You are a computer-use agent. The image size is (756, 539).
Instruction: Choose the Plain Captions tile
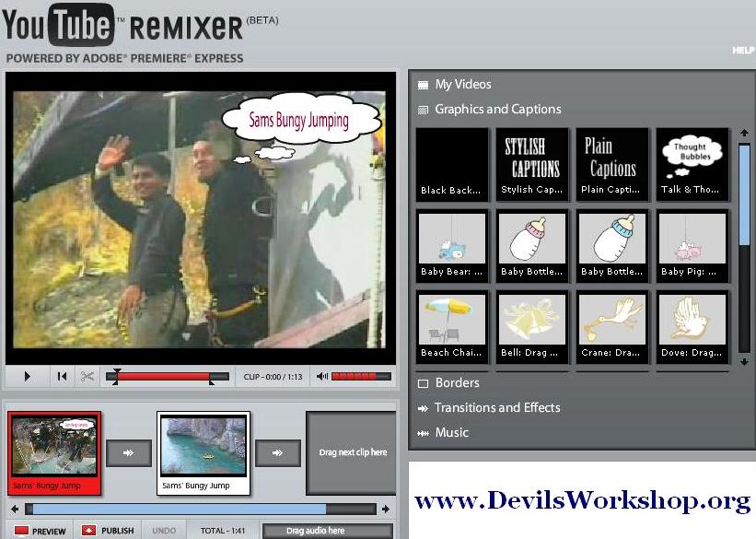click(611, 165)
